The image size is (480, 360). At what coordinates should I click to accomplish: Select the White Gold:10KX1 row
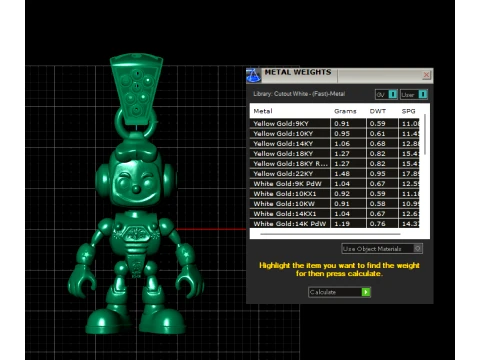(x=334, y=193)
